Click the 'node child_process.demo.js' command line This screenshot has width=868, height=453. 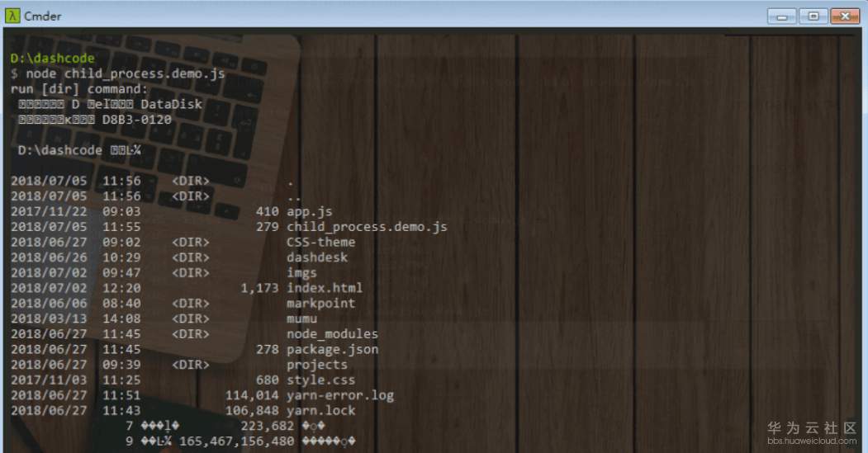click(125, 73)
